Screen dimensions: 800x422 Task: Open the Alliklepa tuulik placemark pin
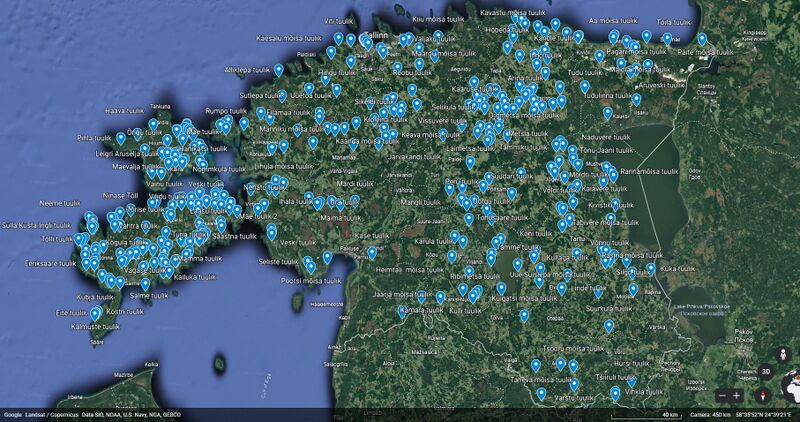tap(278, 71)
